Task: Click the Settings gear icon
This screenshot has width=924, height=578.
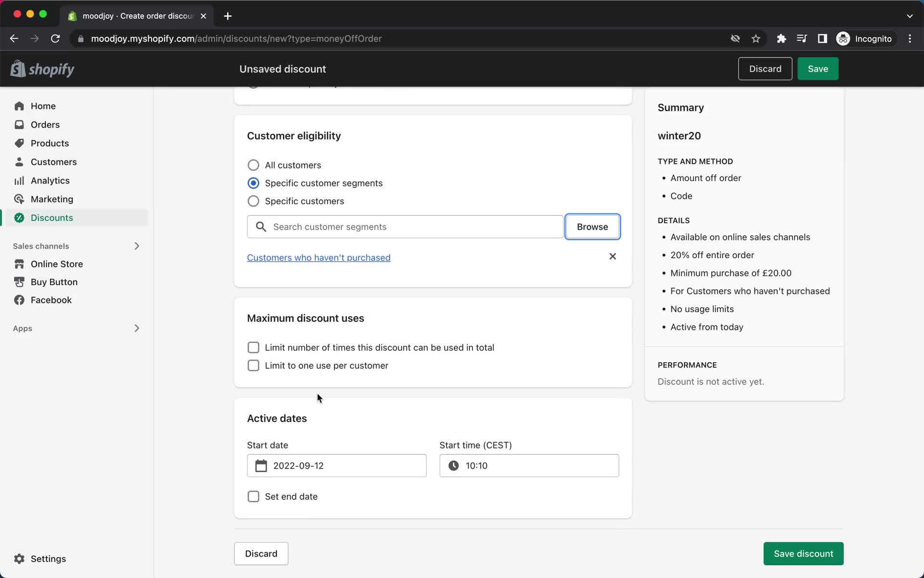Action: point(19,559)
